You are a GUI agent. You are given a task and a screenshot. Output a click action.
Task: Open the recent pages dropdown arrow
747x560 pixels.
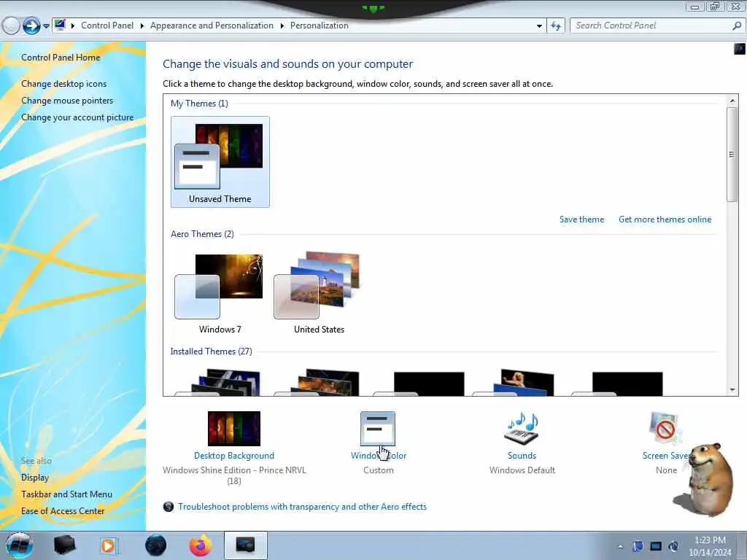click(46, 26)
